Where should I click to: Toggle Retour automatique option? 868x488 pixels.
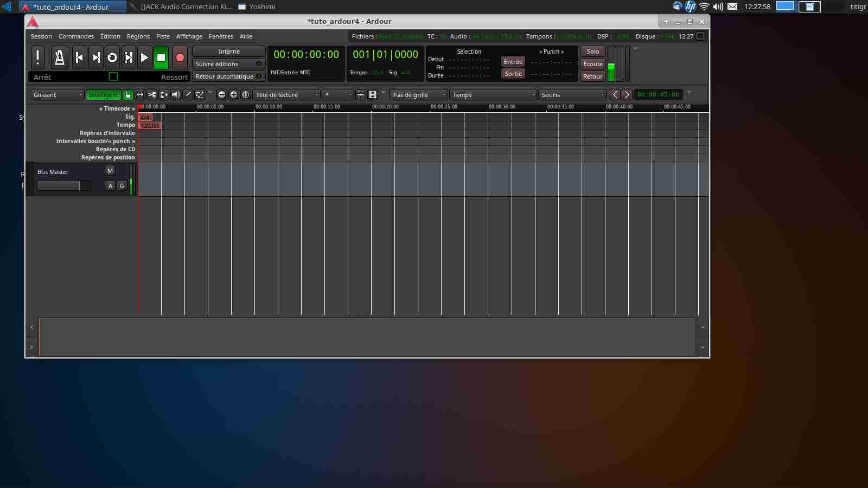tap(228, 76)
